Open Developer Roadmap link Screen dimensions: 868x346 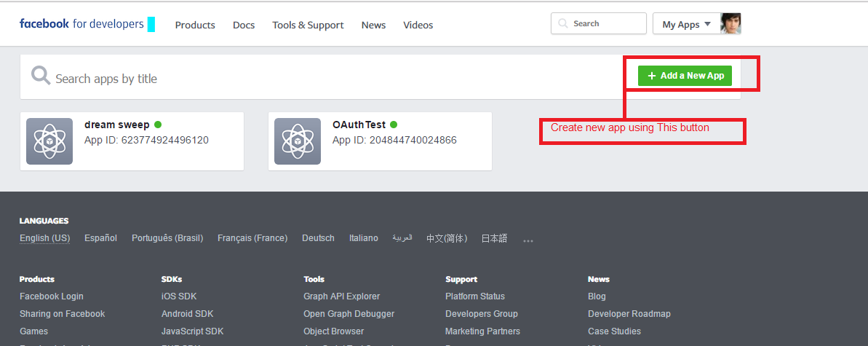pyautogui.click(x=629, y=314)
